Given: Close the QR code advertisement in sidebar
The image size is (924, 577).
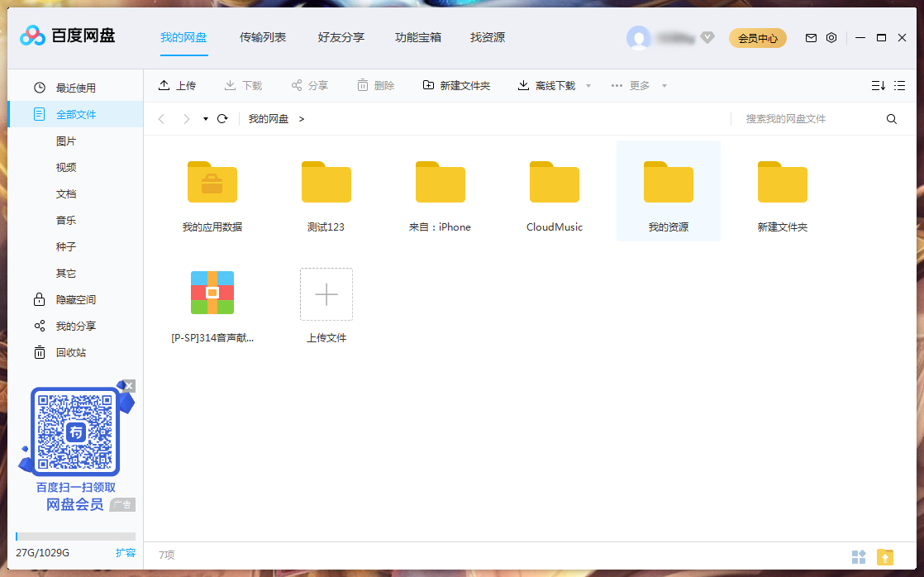Looking at the screenshot, I should tap(130, 385).
